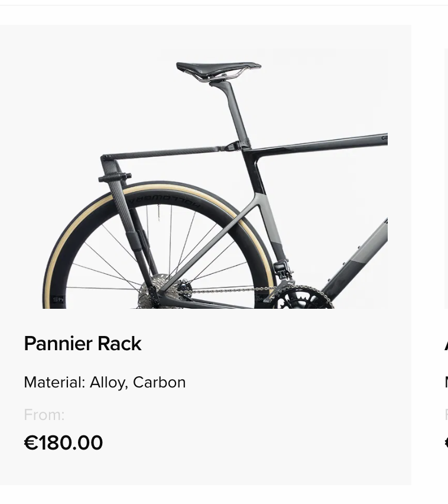Click the seatpost in the product photo
Viewport: 448px width, 504px height.
(231, 112)
